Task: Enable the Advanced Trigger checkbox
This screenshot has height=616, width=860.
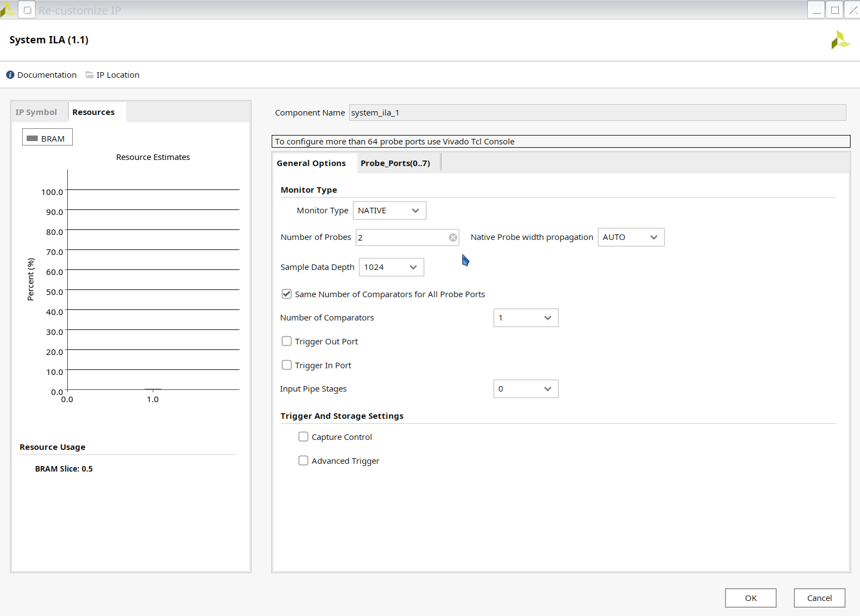Action: tap(303, 460)
